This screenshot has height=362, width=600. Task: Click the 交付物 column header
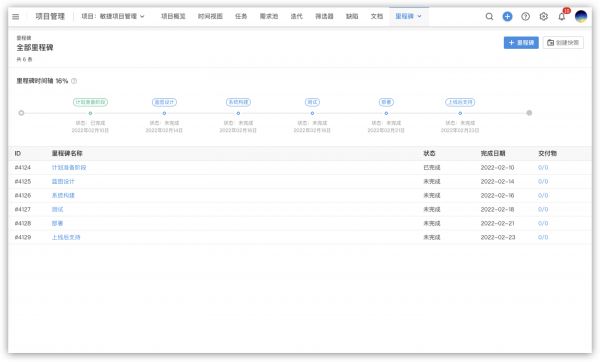[547, 153]
